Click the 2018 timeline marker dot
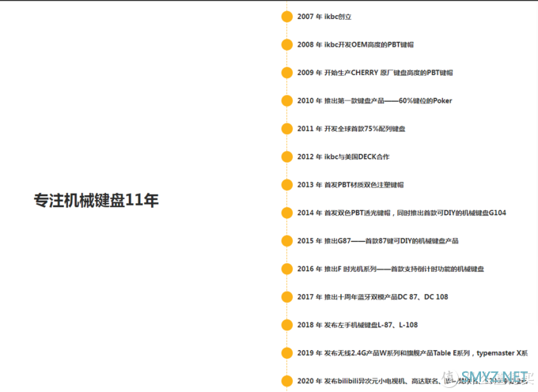The width and height of the screenshot is (538, 392). coord(287,325)
